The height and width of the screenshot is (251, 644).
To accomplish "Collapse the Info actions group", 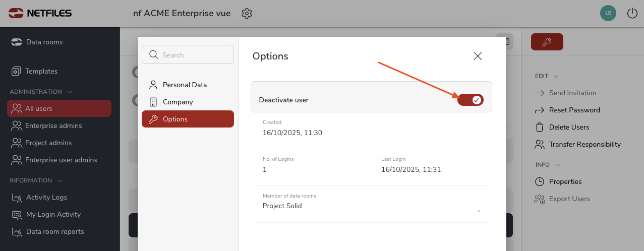I will tap(557, 165).
